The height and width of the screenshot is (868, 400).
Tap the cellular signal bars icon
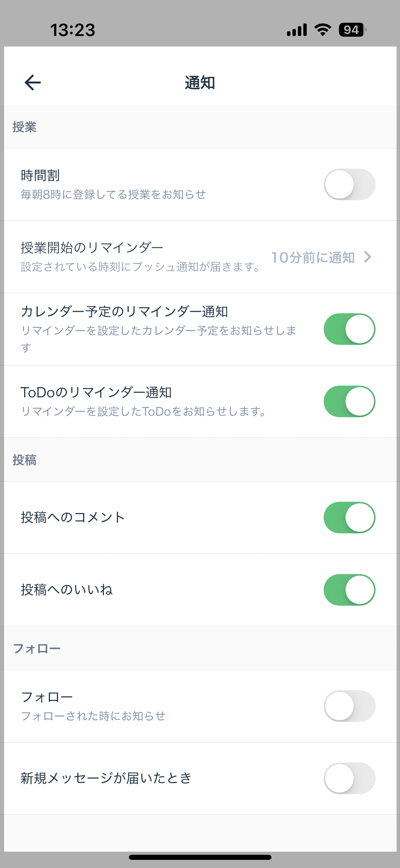click(x=297, y=30)
